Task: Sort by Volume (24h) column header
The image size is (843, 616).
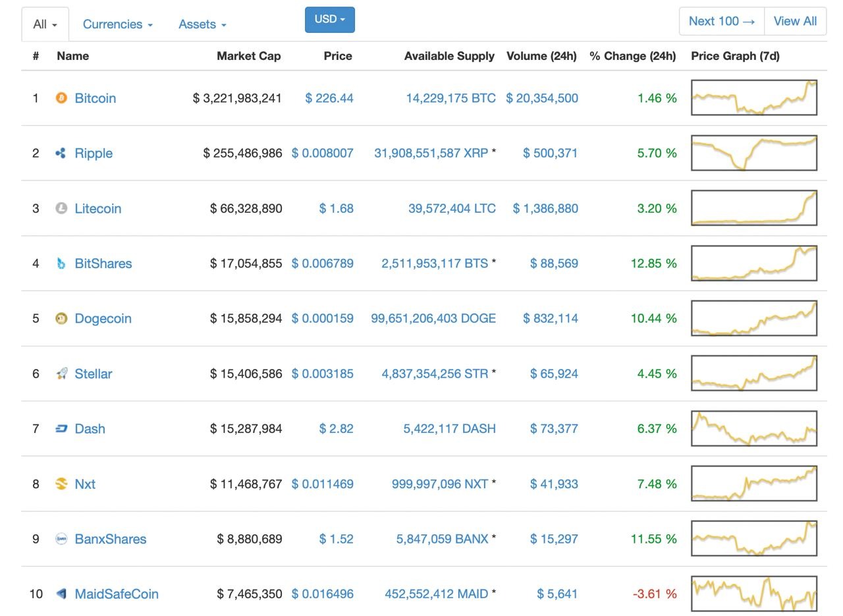Action: (x=541, y=56)
